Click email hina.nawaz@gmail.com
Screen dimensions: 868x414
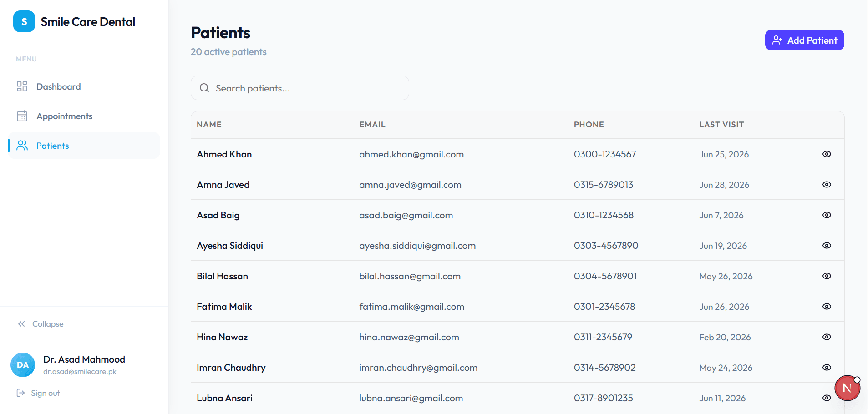pyautogui.click(x=409, y=337)
